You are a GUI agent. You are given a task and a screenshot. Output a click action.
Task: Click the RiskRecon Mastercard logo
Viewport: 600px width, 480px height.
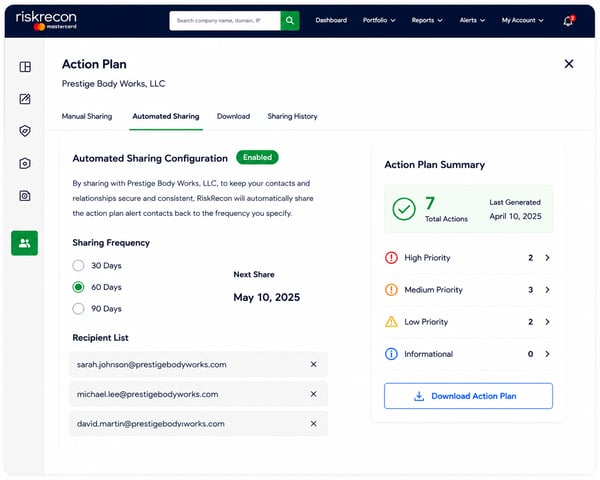(x=46, y=20)
